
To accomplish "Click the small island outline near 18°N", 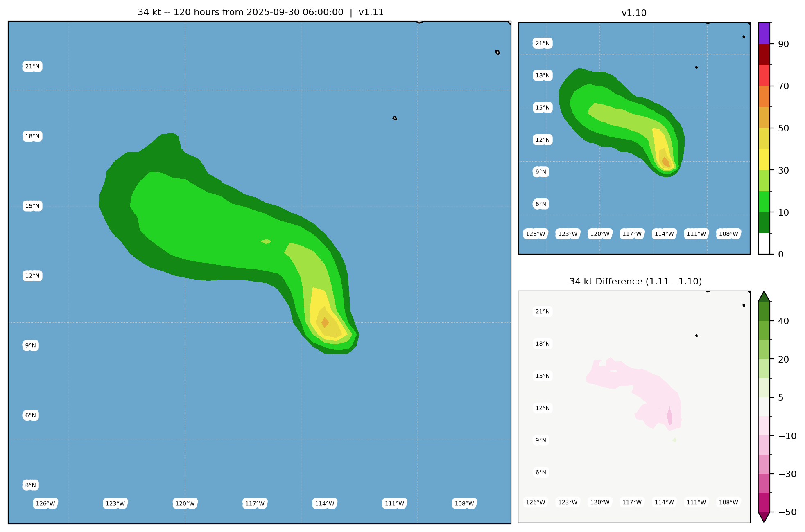I will coord(395,118).
